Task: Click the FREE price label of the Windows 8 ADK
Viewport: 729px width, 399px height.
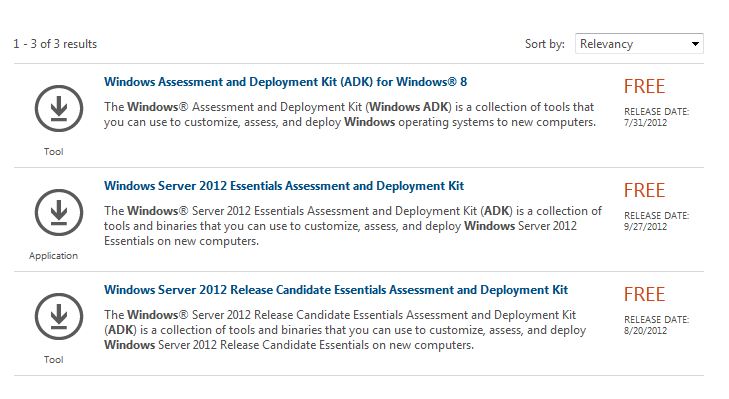Action: [x=644, y=86]
